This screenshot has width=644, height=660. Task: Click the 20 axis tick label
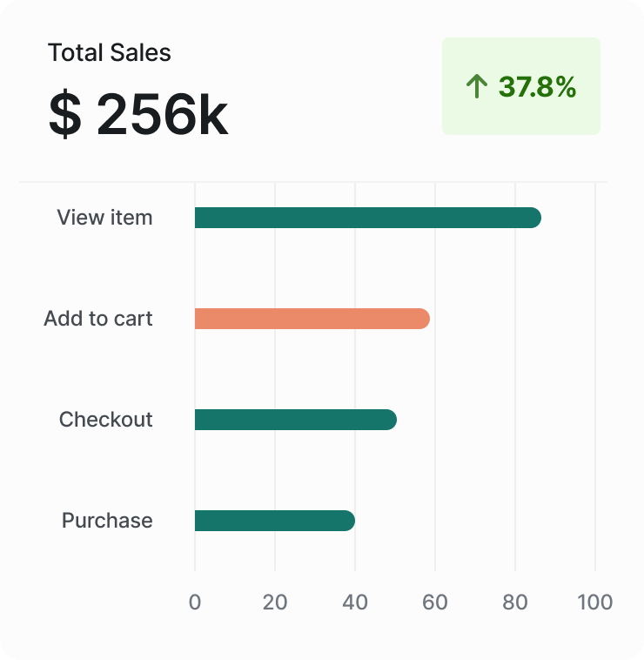pos(275,602)
